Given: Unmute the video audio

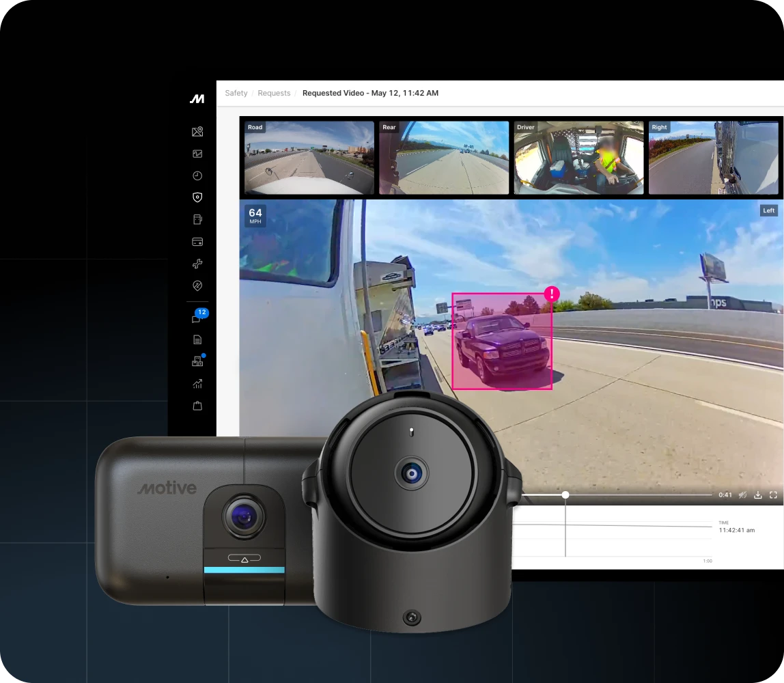Looking at the screenshot, I should 742,495.
